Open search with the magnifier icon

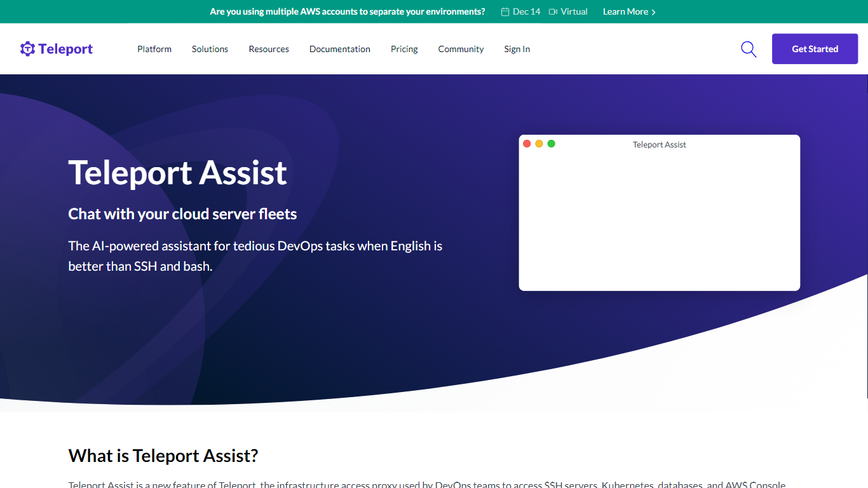[x=749, y=49]
